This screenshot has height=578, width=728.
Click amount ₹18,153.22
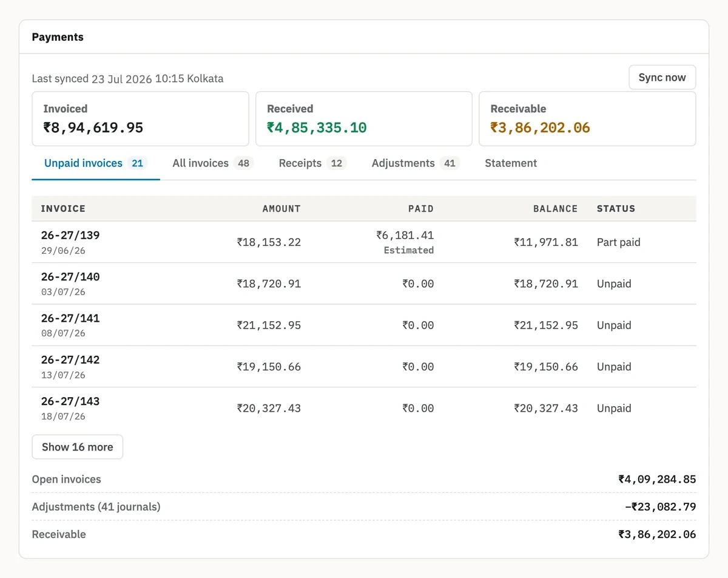click(269, 242)
